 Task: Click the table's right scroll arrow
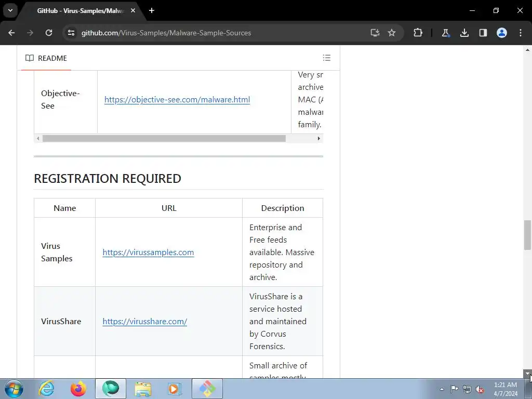tap(318, 138)
